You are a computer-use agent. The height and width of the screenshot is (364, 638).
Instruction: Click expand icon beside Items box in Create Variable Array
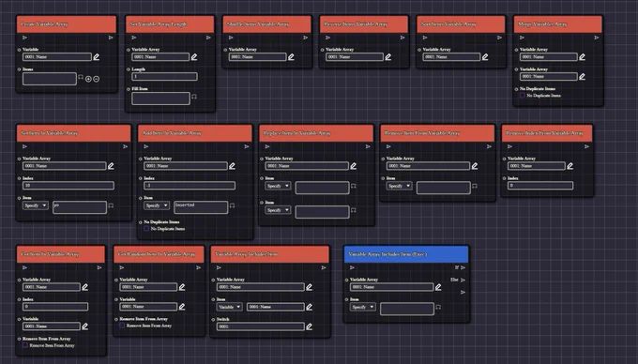point(81,77)
